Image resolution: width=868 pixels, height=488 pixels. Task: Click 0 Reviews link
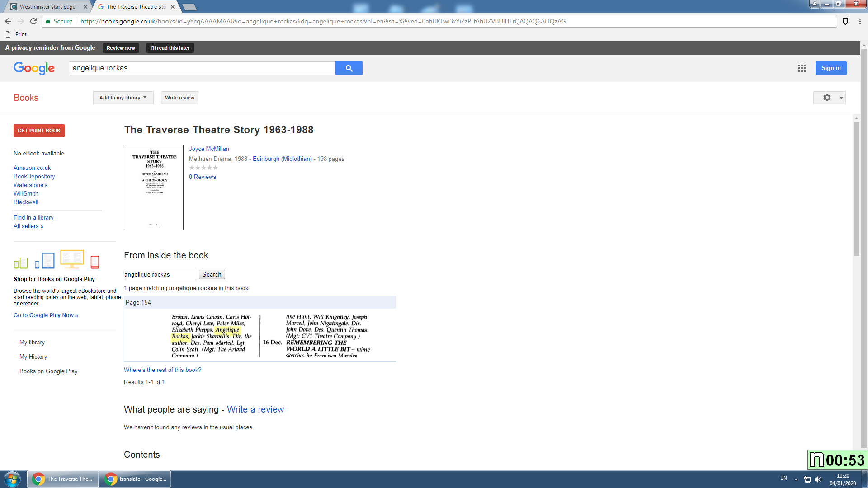coord(203,177)
